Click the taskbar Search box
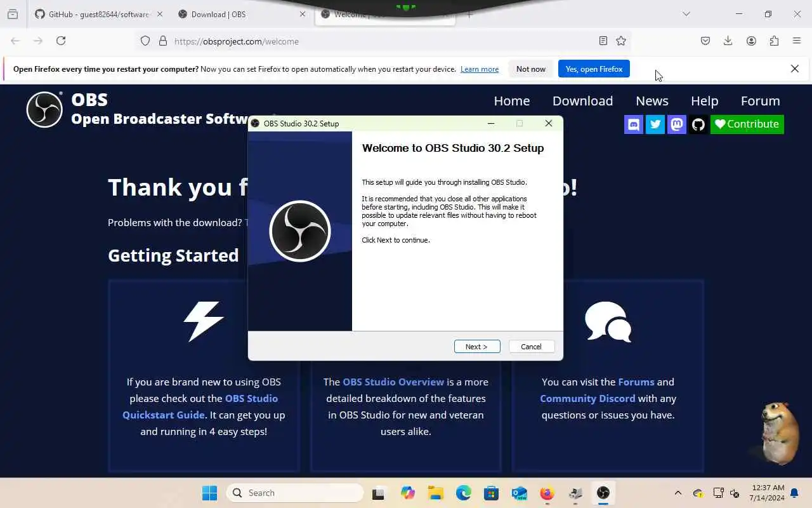812x508 pixels. [x=295, y=493]
